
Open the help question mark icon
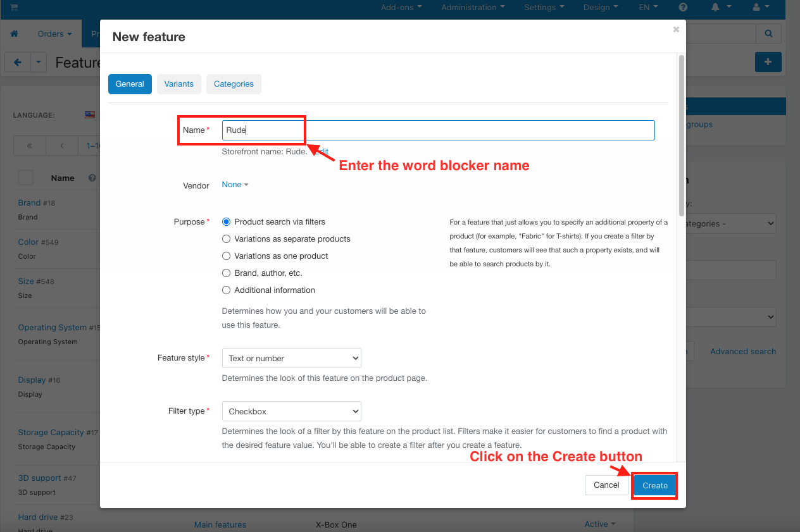pos(683,8)
